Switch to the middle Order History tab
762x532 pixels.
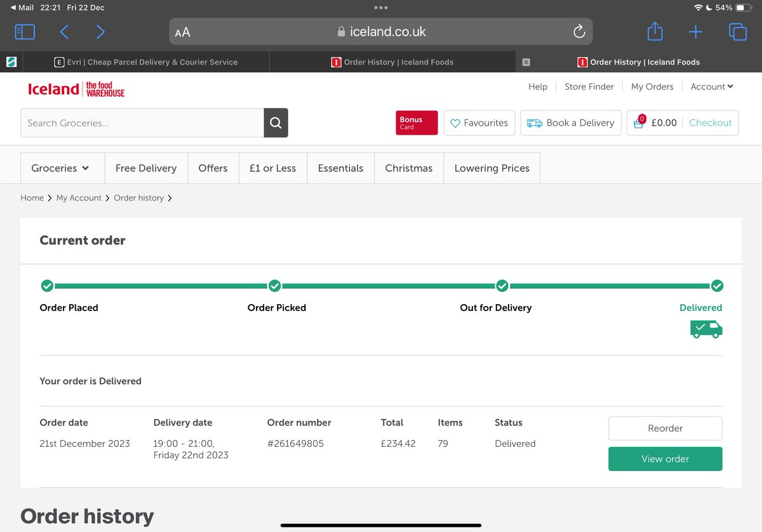(392, 62)
